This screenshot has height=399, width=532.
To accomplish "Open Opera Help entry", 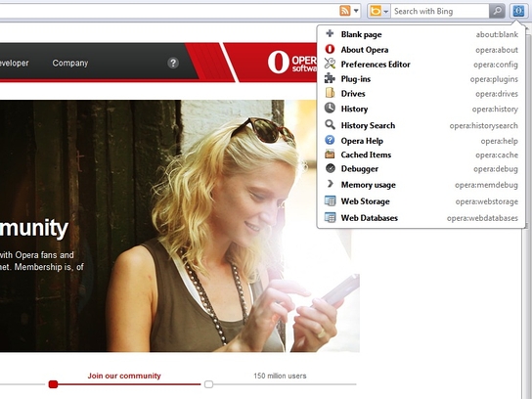I will point(421,141).
